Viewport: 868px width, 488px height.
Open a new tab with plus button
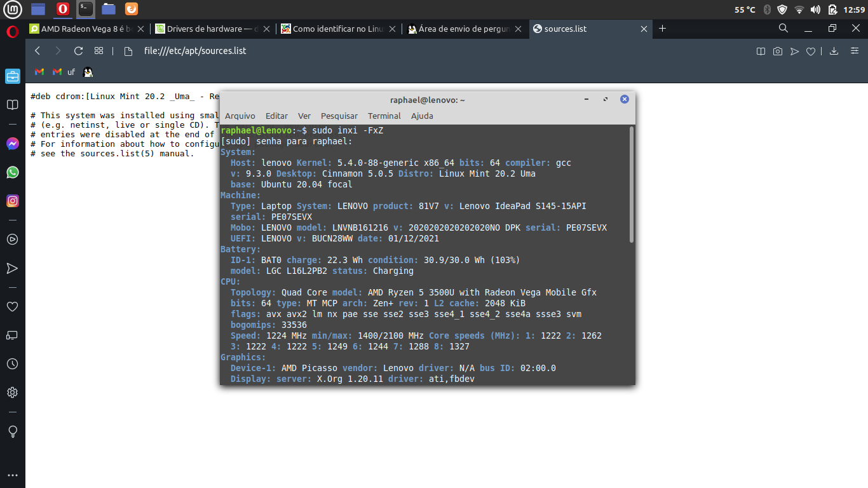point(662,29)
